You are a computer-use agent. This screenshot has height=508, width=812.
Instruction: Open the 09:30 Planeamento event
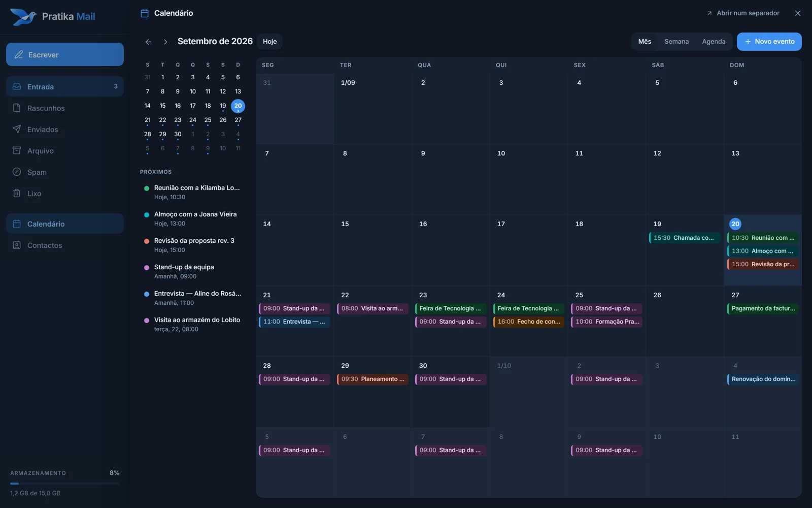(373, 379)
